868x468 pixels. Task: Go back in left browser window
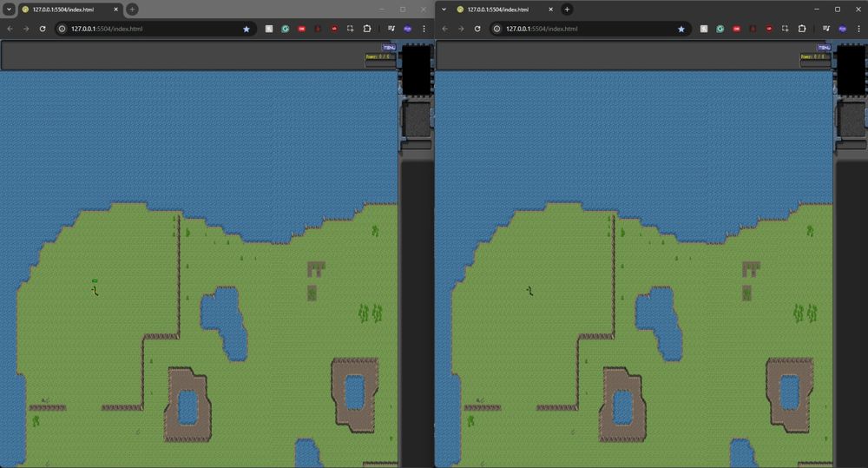10,29
